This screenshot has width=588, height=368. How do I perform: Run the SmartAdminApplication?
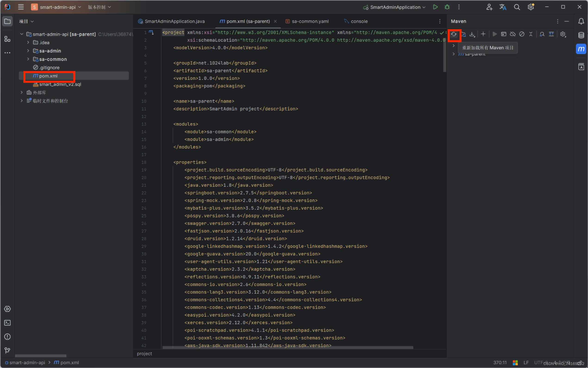(x=435, y=7)
